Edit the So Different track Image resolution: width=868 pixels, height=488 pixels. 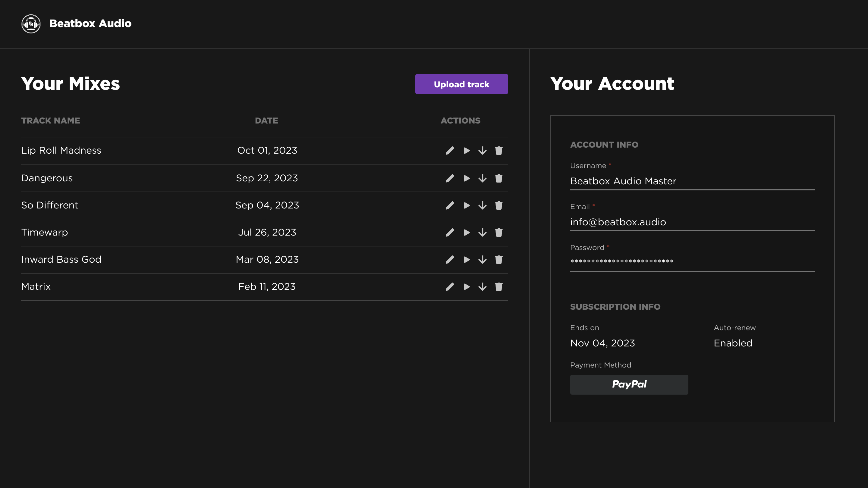pos(450,205)
